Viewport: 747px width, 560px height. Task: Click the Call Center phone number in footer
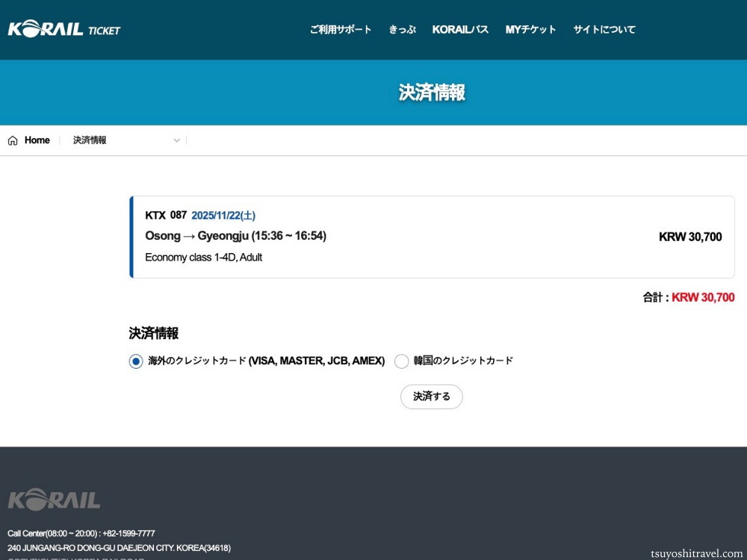[x=81, y=533]
